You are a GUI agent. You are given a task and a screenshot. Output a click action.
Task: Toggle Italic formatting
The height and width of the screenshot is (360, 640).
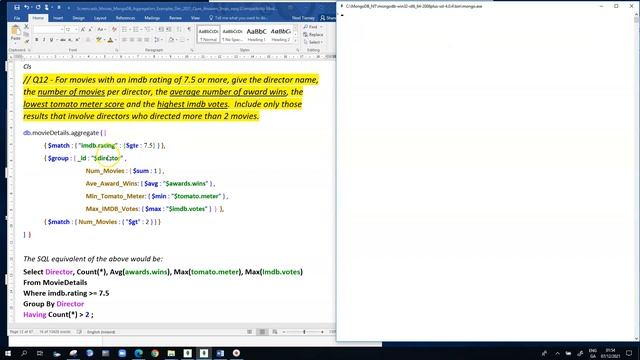(44, 40)
